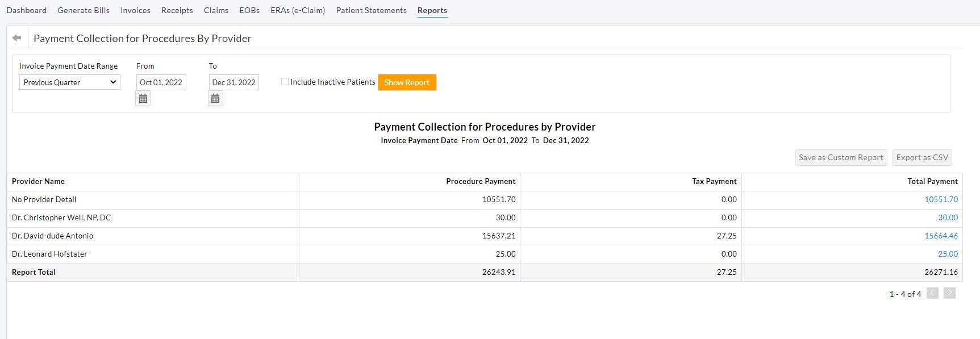Open the Reports navigation section
This screenshot has width=980, height=339.
click(432, 10)
